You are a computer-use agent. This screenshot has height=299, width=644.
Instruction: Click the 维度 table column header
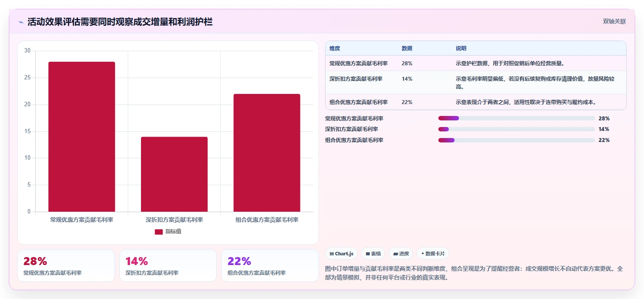(335, 49)
